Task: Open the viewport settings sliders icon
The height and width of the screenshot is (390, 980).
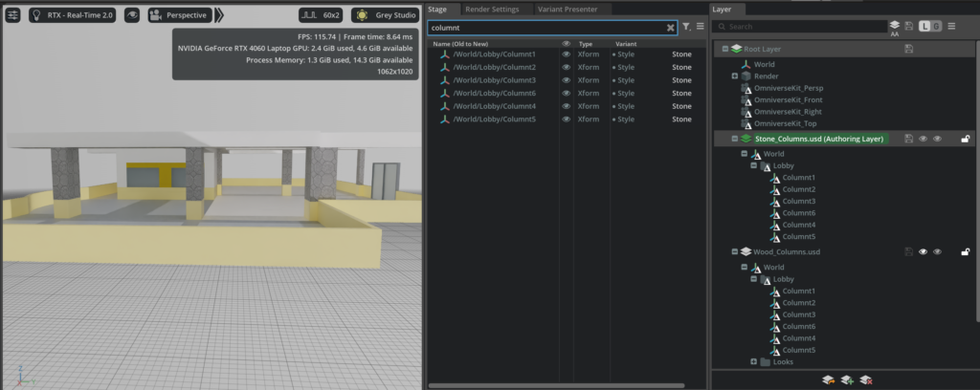Action: (13, 15)
